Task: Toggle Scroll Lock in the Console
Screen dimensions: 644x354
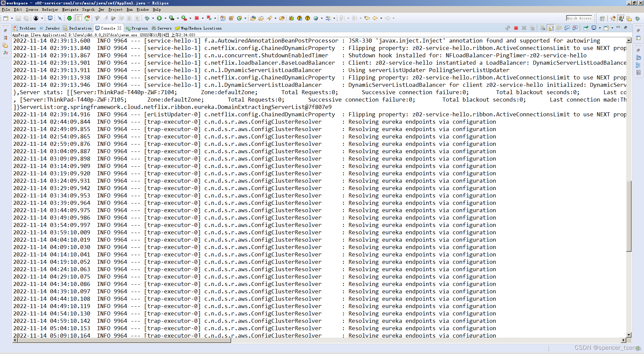Action: [x=551, y=28]
